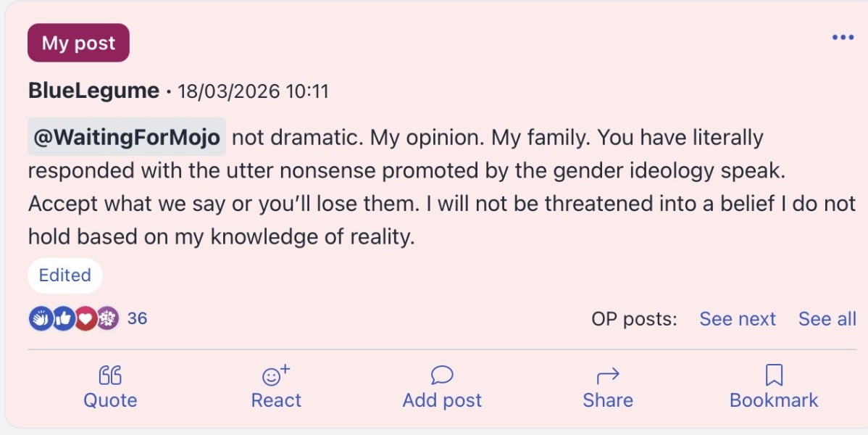Click the See all link
Image resolution: width=868 pixels, height=435 pixels.
pyautogui.click(x=826, y=318)
